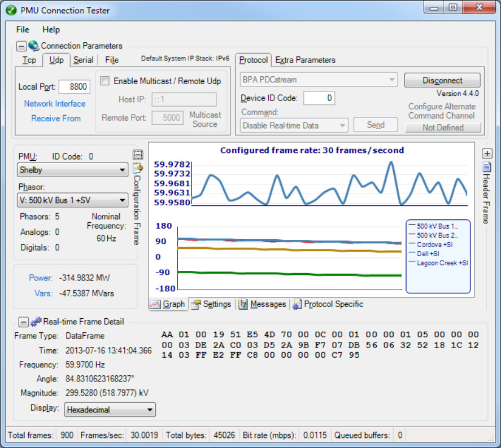Click the Disconnect button

tap(442, 80)
